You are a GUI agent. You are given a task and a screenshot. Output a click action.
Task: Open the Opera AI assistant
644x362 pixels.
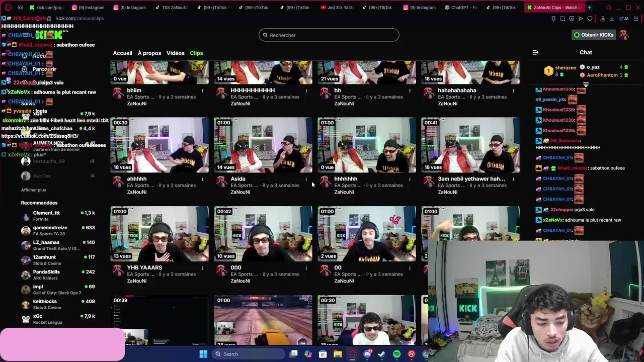(624, 19)
